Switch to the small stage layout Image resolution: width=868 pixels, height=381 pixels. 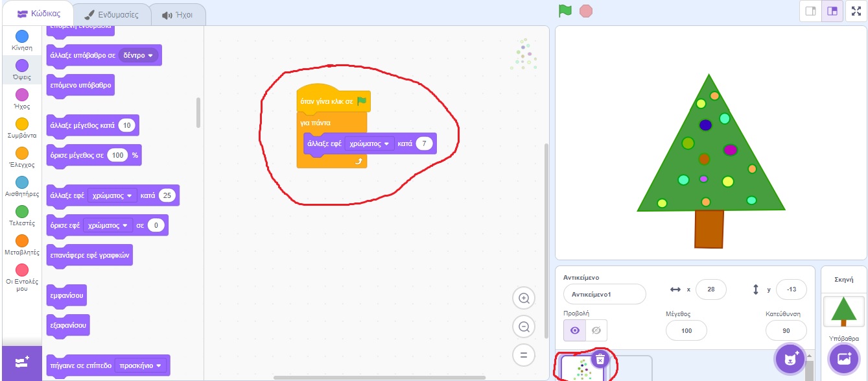click(810, 11)
